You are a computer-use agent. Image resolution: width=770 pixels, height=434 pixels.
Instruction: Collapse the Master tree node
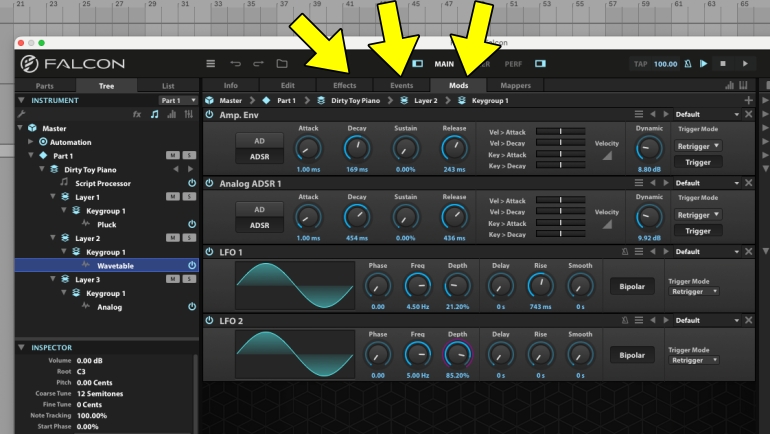pyautogui.click(x=20, y=128)
